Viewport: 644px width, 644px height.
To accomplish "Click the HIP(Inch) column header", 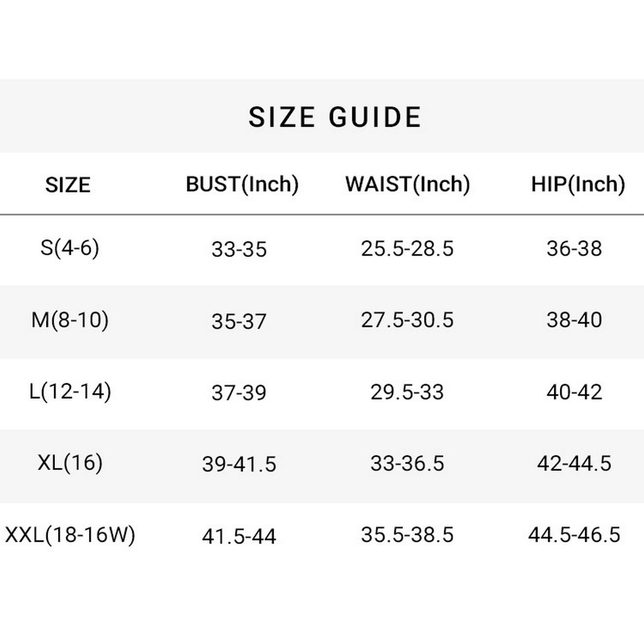I will (578, 184).
